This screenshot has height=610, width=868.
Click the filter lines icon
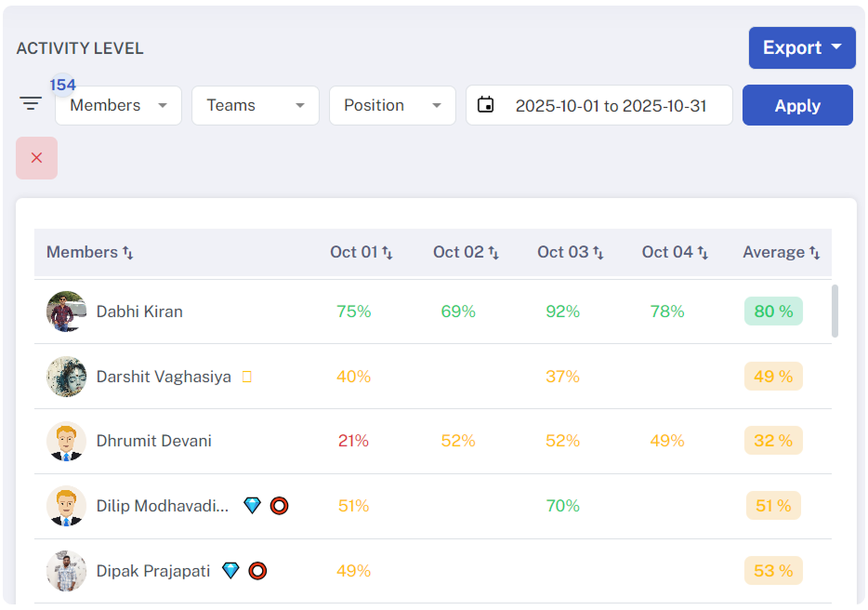(32, 104)
